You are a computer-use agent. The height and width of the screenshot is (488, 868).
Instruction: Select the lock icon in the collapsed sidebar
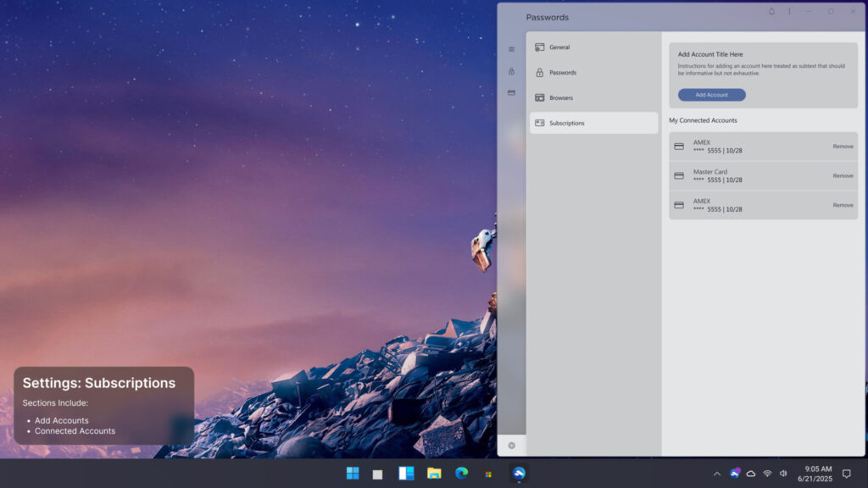tap(511, 71)
